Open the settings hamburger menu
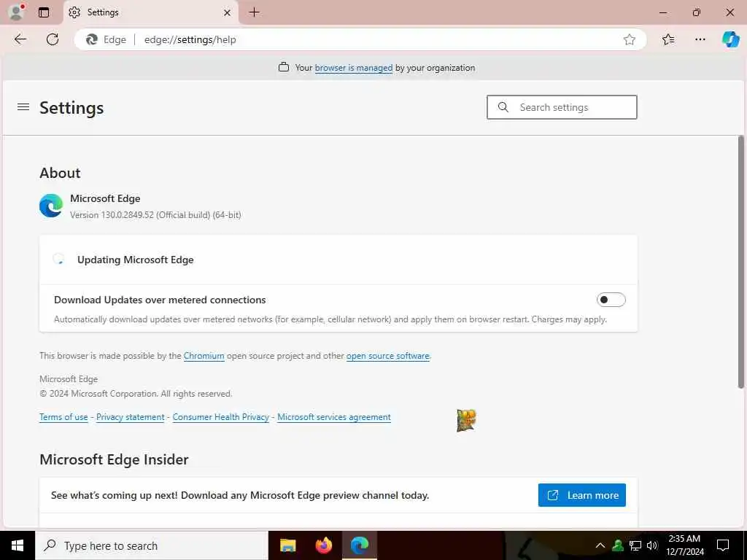This screenshot has height=560, width=747. point(23,107)
